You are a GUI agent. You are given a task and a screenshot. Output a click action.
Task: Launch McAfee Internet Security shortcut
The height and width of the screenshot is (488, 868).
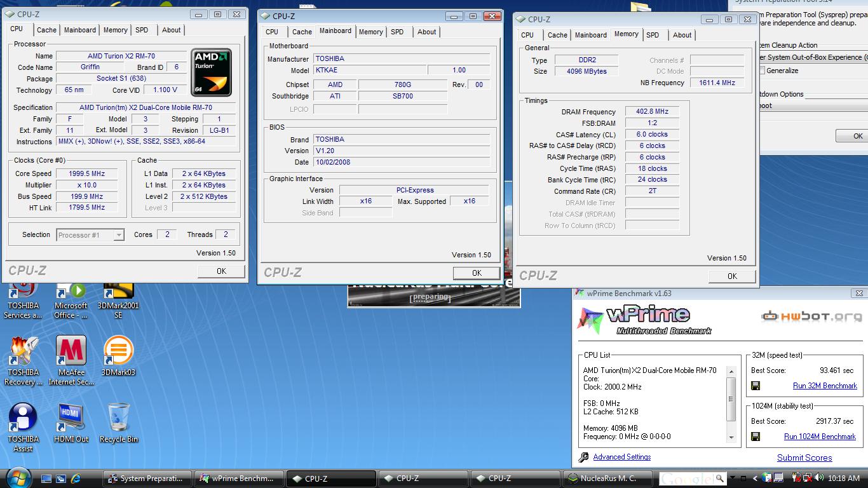71,361
